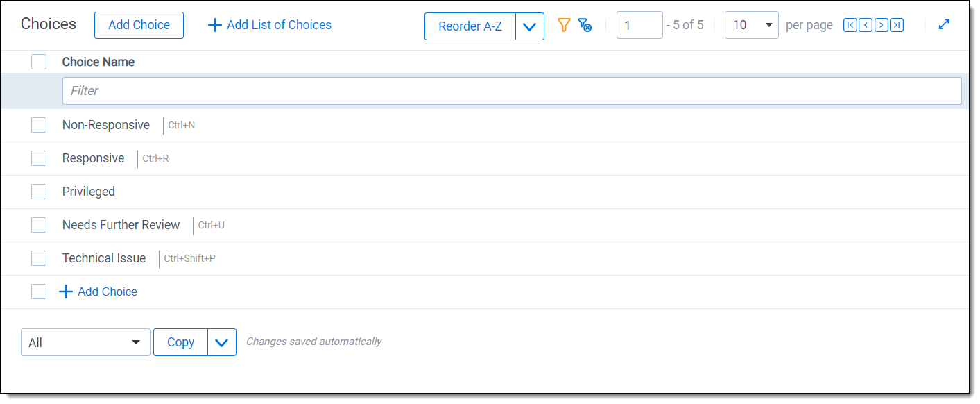Image resolution: width=980 pixels, height=404 pixels.
Task: Check the Non-Responsive choice checkbox
Action: (39, 125)
